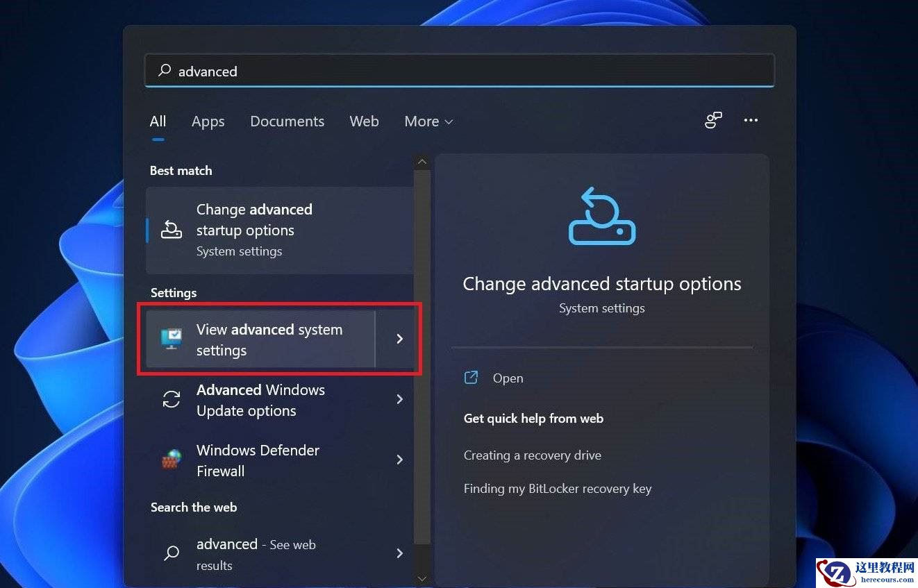Expand the chevron beside Windows Defender Firewall

(399, 460)
